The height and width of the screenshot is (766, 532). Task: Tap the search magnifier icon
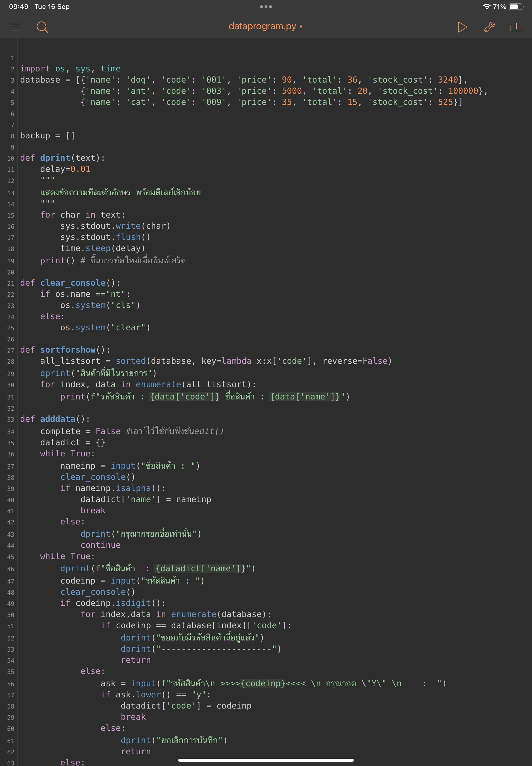pos(42,27)
